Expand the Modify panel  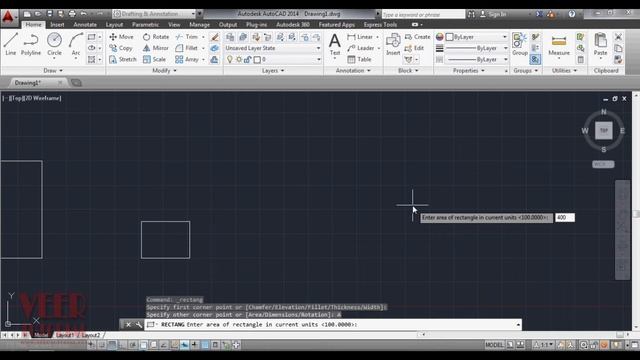pos(164,71)
